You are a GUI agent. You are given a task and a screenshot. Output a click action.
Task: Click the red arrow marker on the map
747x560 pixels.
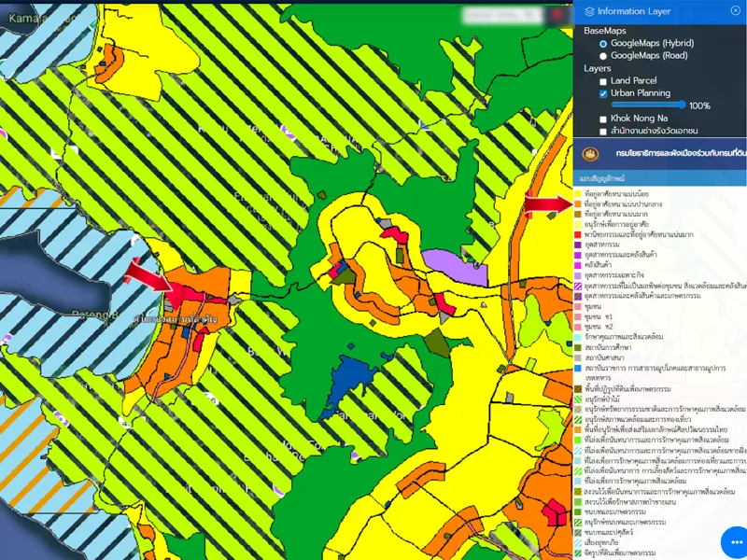pos(147,278)
